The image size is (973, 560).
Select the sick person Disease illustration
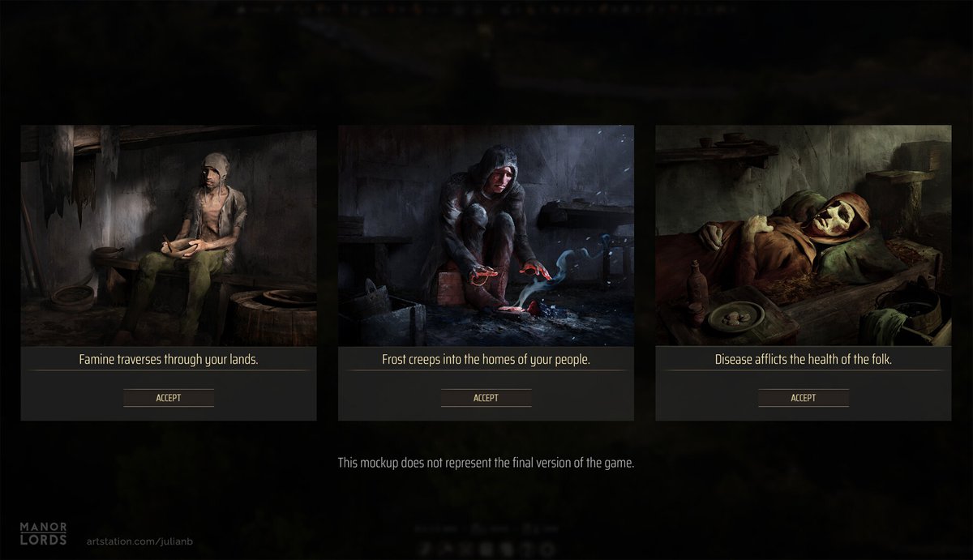click(x=804, y=236)
